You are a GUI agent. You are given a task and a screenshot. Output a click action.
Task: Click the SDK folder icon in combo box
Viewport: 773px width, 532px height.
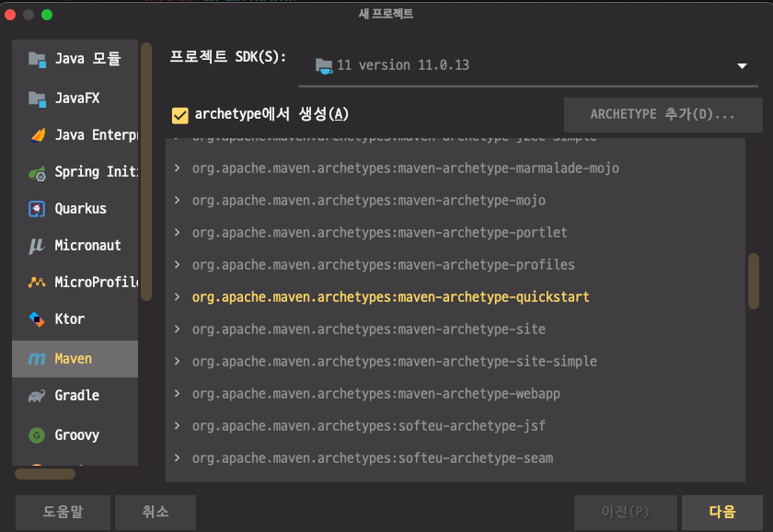(x=324, y=66)
